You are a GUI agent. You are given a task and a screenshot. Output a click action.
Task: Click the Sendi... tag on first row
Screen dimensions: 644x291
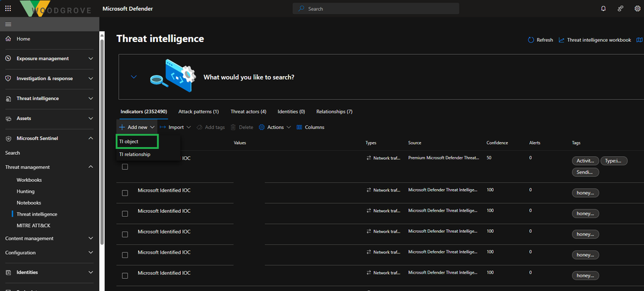pos(585,172)
